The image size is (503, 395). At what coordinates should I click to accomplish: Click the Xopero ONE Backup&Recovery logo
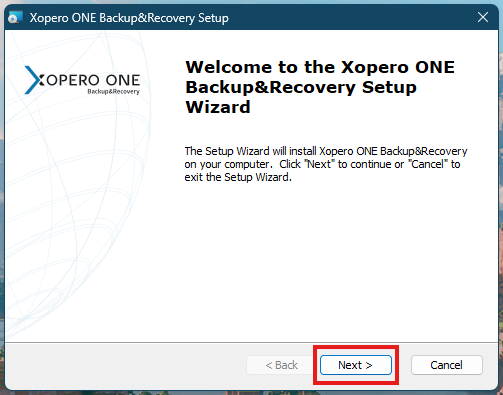82,80
